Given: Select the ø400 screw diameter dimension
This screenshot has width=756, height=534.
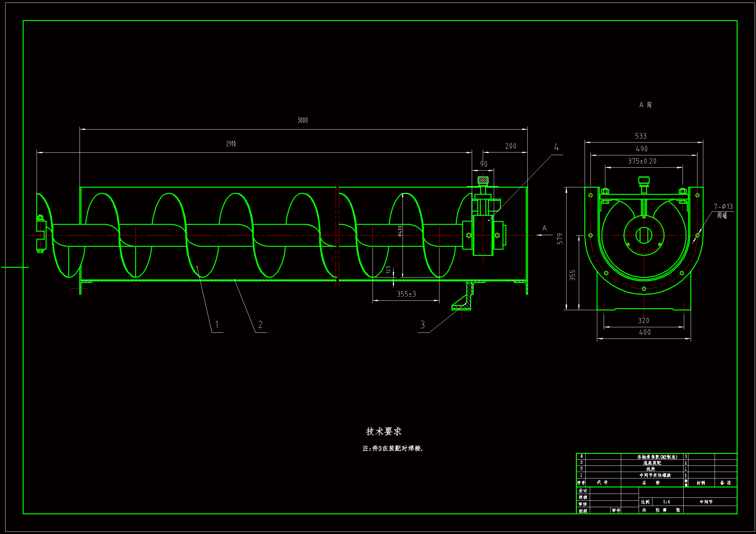Looking at the screenshot, I should point(400,231).
